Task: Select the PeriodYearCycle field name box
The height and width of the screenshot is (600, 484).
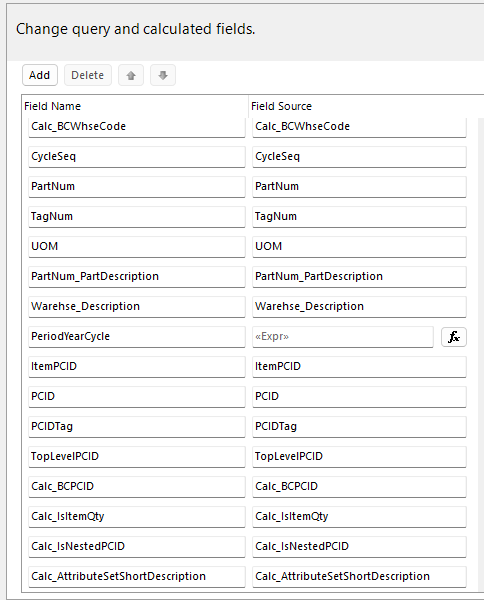Action: pos(137,337)
